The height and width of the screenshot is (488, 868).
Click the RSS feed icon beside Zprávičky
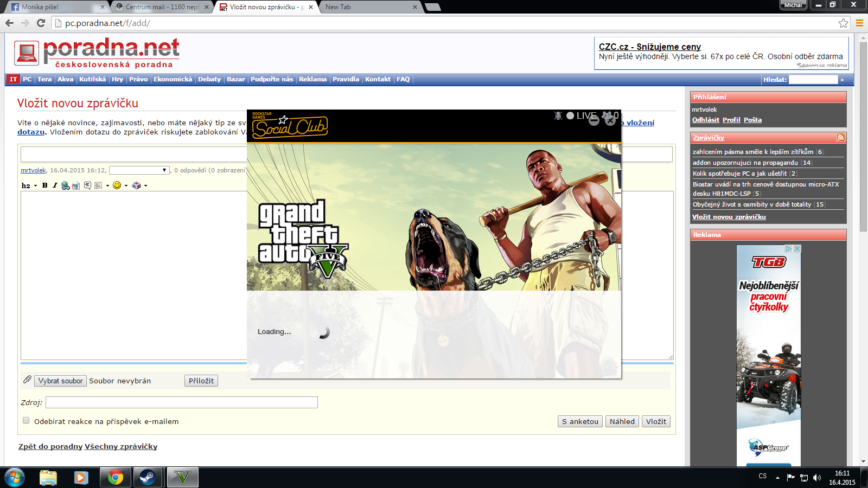pyautogui.click(x=840, y=138)
